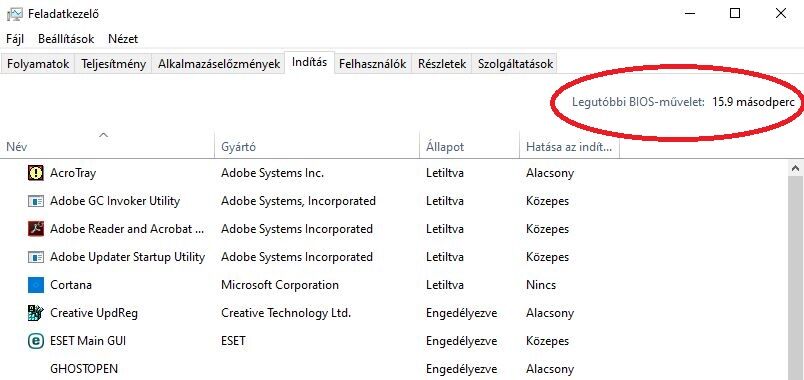Click the ESET Main GUI icon

coord(35,341)
